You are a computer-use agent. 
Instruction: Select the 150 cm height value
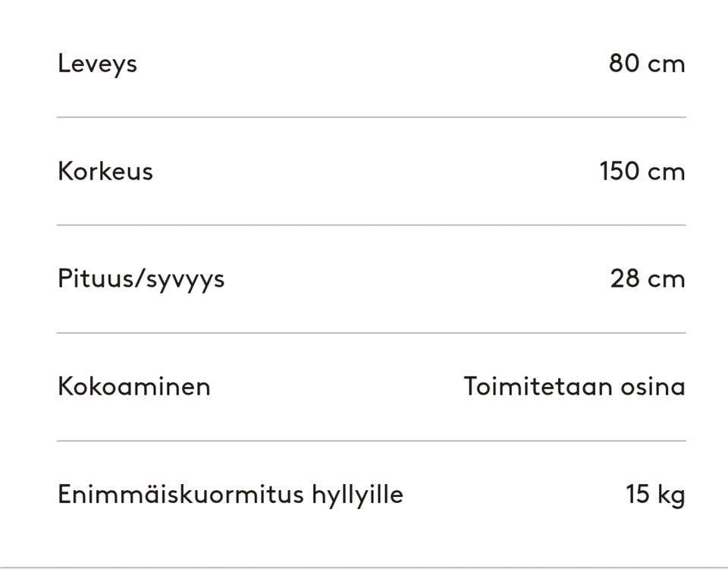[642, 171]
